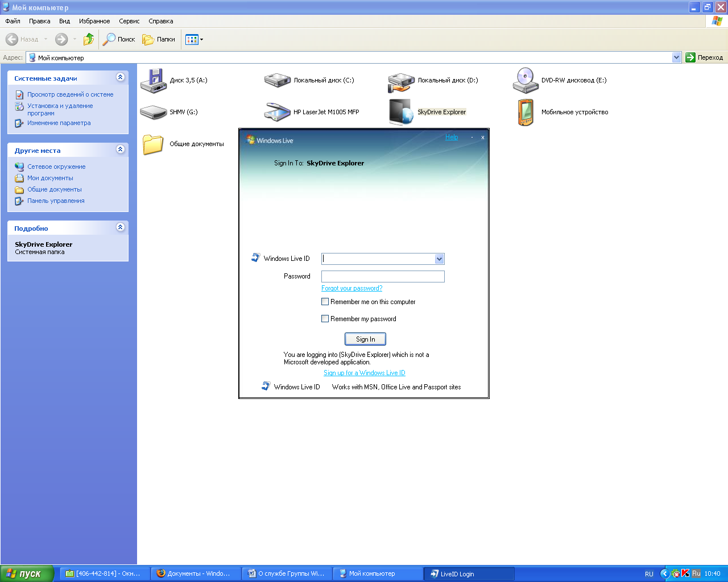Click the Ru language tray icon
Screen dimensions: 728x582
point(696,573)
